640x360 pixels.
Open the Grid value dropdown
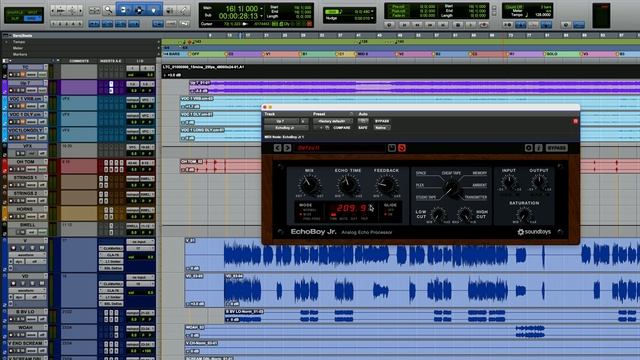[372, 12]
